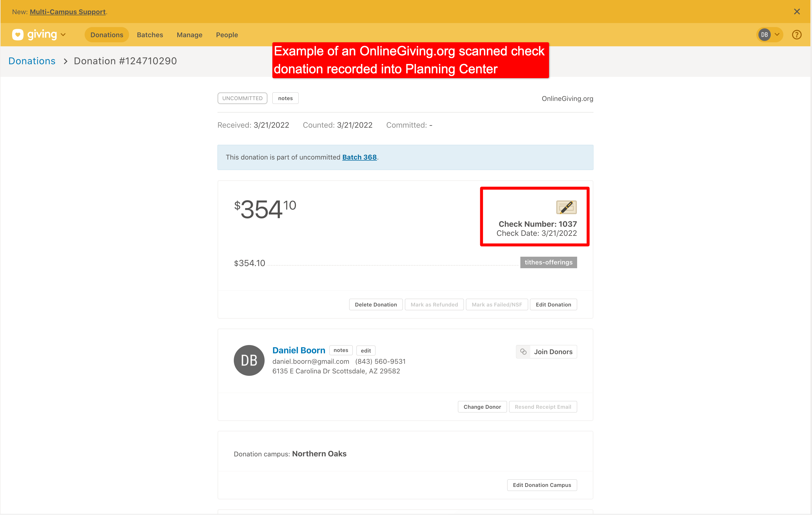
Task: Expand the giving app switcher chevron
Action: point(63,35)
